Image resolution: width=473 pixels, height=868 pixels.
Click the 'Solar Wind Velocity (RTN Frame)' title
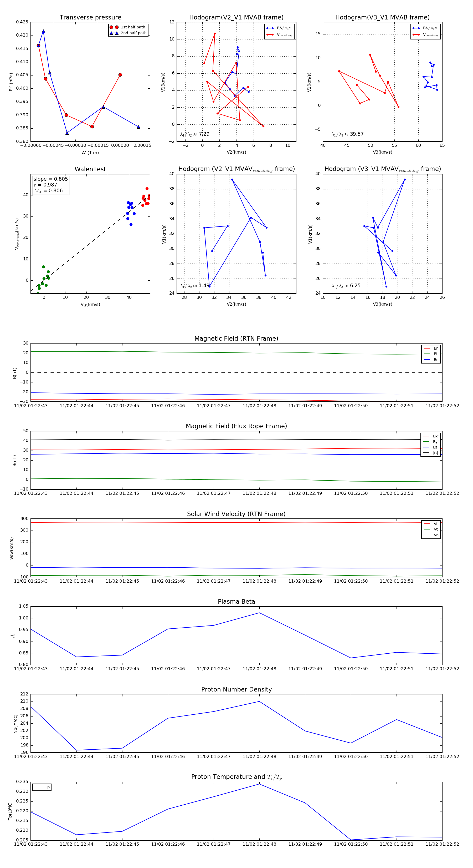tap(236, 514)
